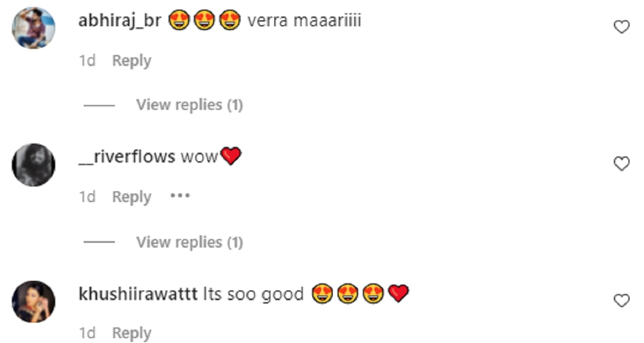
Task: Visit the abhiraj_br username link
Action: 120,21
